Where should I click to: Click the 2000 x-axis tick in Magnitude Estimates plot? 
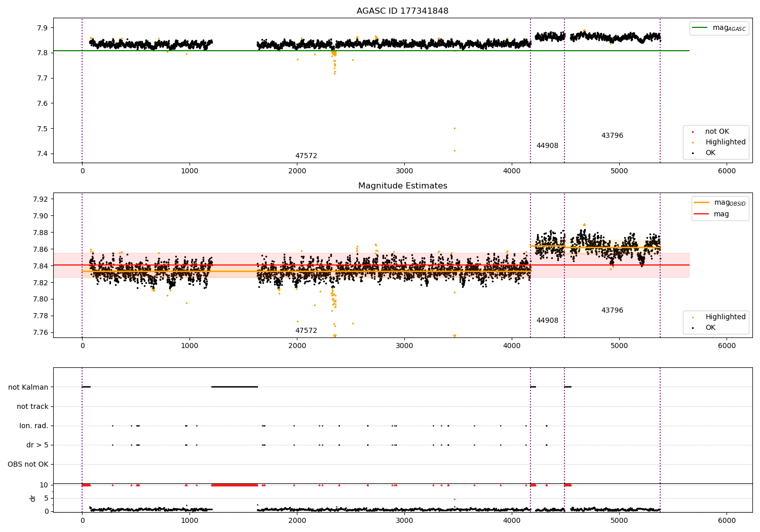click(x=297, y=346)
